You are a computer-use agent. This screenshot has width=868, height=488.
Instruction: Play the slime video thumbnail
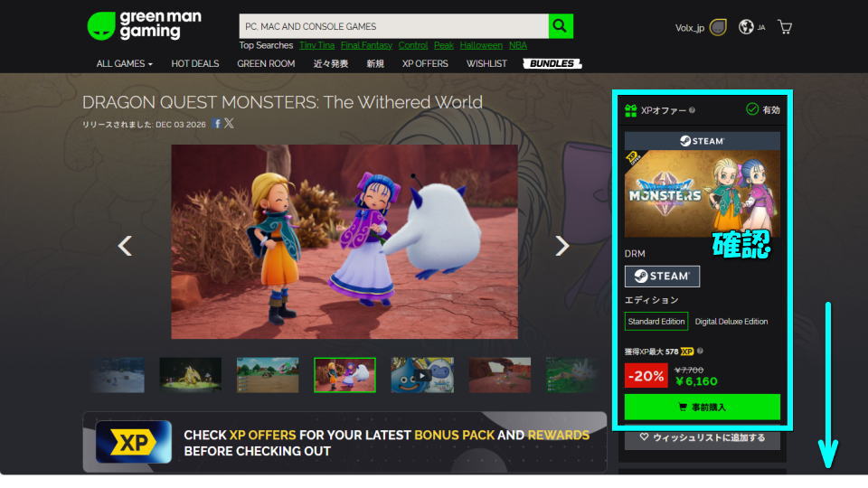pos(422,375)
